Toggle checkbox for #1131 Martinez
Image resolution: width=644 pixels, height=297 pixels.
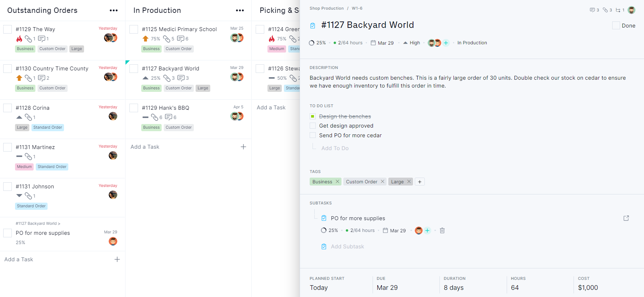tap(8, 147)
